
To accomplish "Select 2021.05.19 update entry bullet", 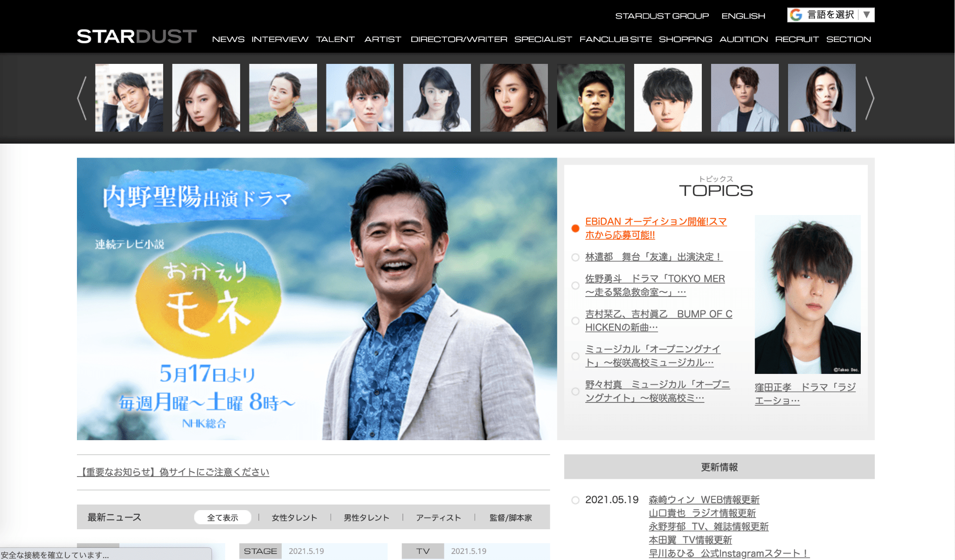I will click(575, 500).
